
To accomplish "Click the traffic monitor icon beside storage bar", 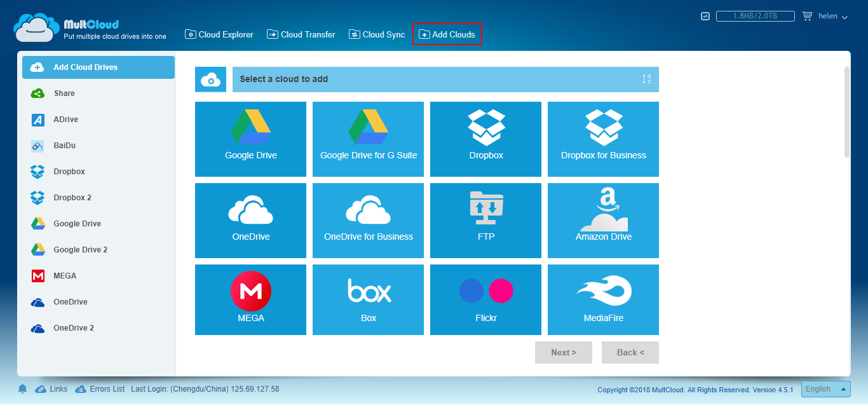I will (x=705, y=17).
